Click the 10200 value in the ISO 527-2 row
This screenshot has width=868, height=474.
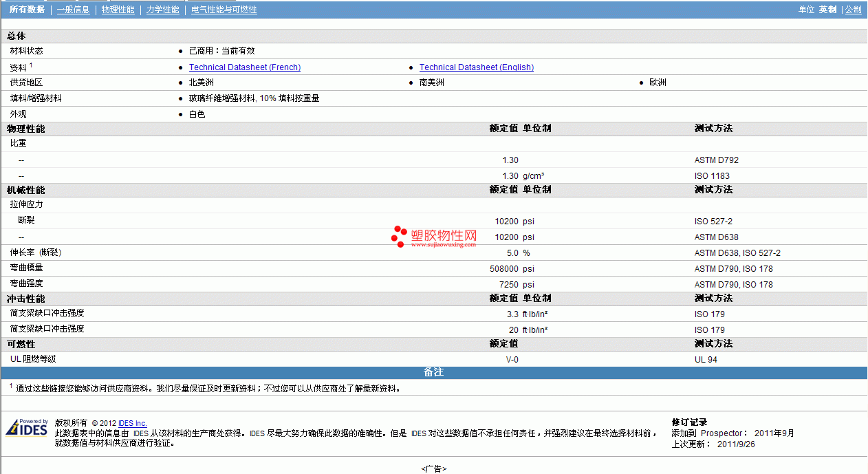507,222
